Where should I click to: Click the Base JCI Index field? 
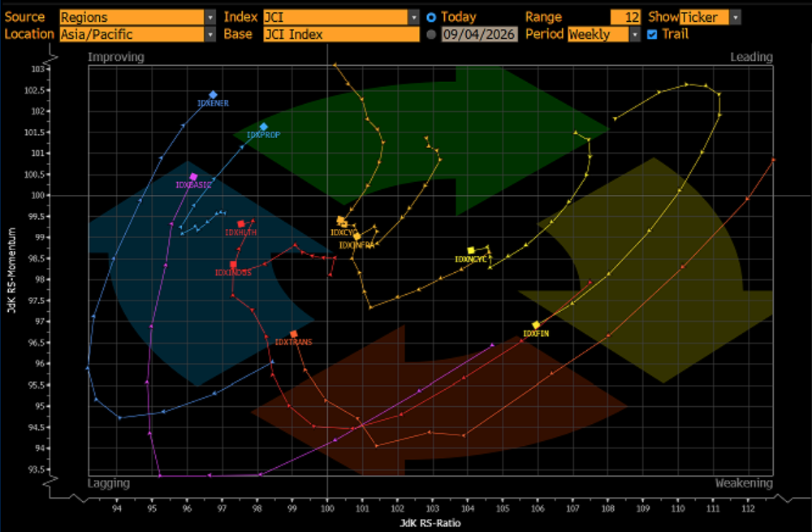tap(341, 35)
